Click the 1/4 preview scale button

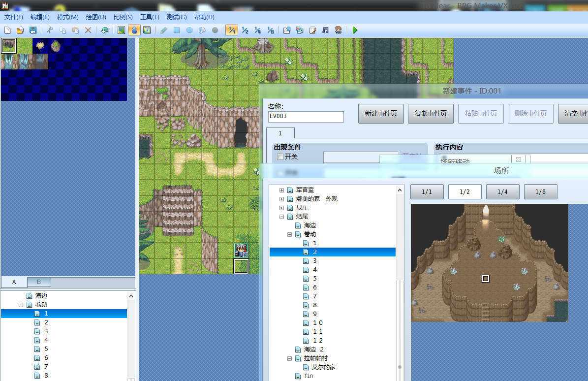click(x=502, y=191)
